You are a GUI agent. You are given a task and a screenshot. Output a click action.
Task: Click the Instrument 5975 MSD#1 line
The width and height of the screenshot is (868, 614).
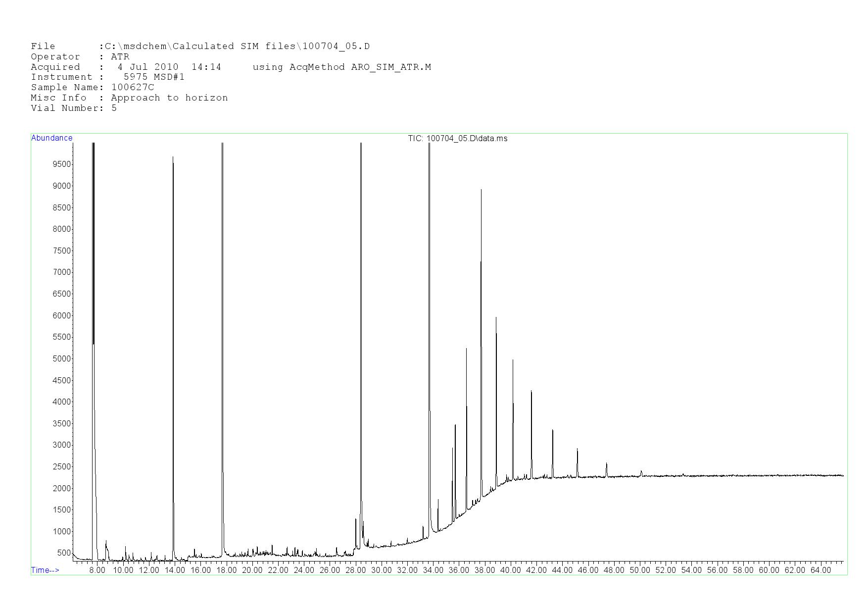(107, 77)
